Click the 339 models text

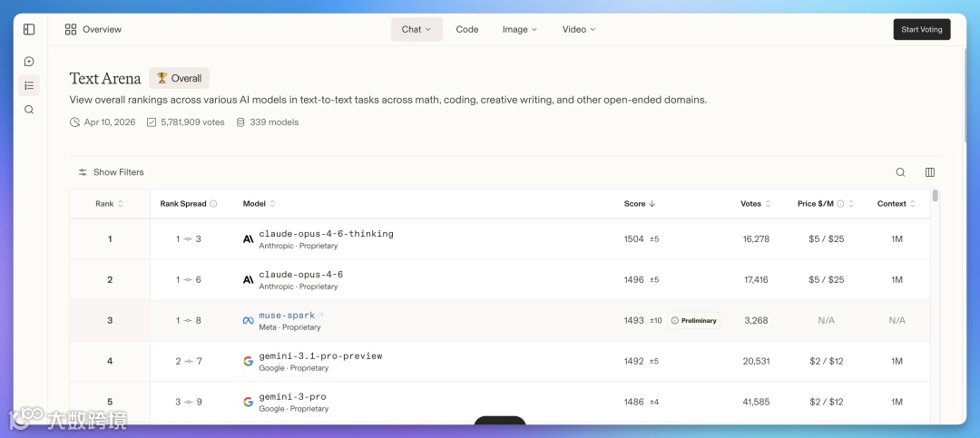274,122
